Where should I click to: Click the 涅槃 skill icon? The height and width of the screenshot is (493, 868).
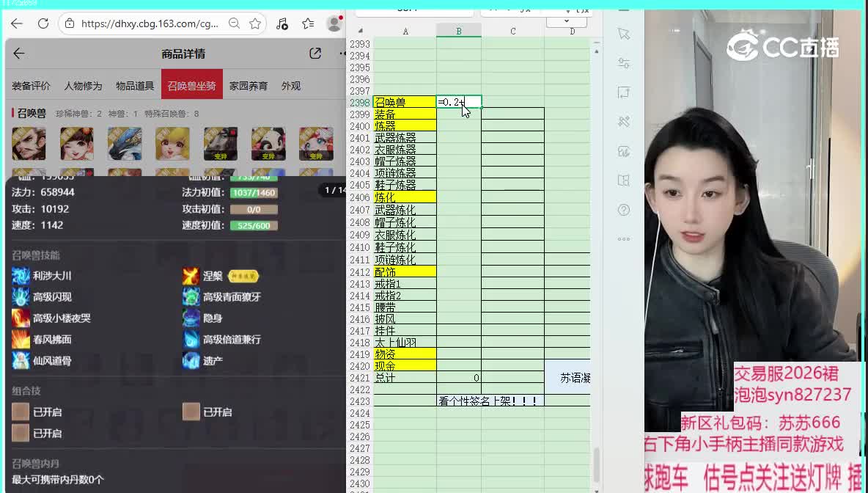pyautogui.click(x=191, y=276)
